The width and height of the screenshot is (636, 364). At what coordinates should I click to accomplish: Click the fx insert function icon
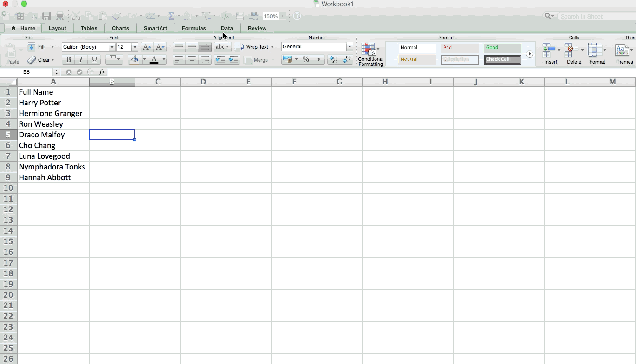(102, 72)
